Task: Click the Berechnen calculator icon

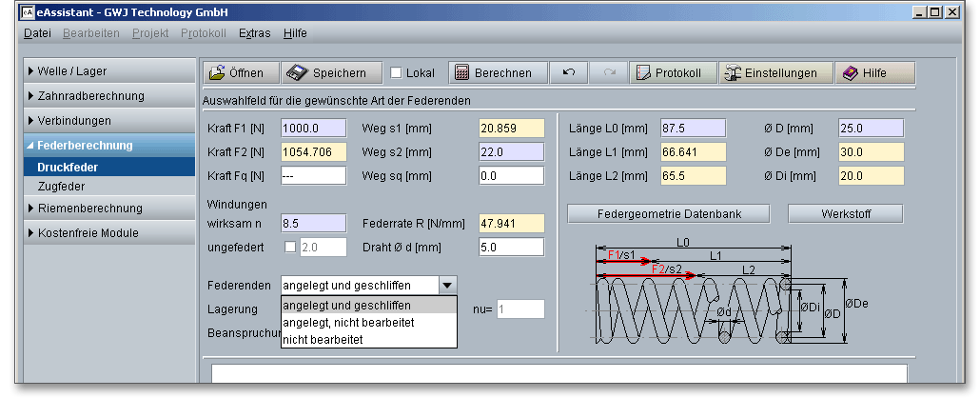Action: (x=461, y=73)
